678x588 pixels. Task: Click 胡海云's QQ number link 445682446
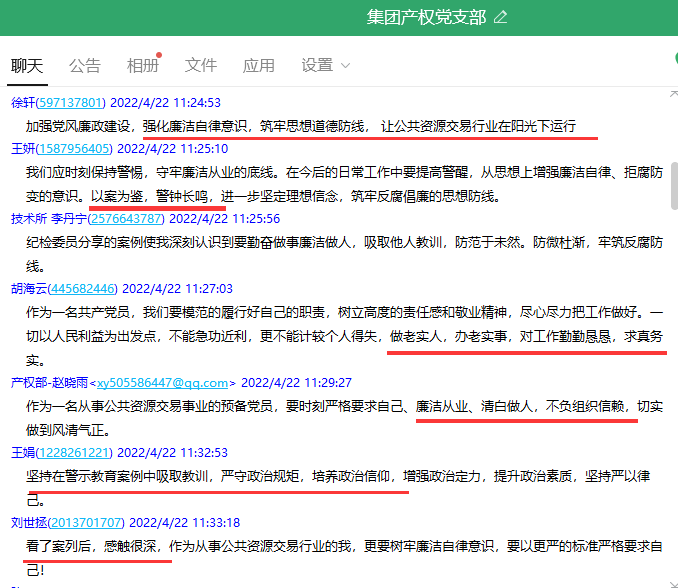coord(82,289)
